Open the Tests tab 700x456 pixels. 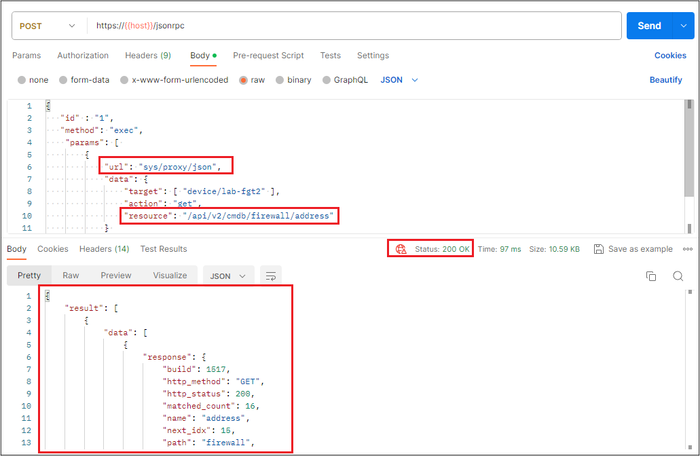pyautogui.click(x=330, y=55)
